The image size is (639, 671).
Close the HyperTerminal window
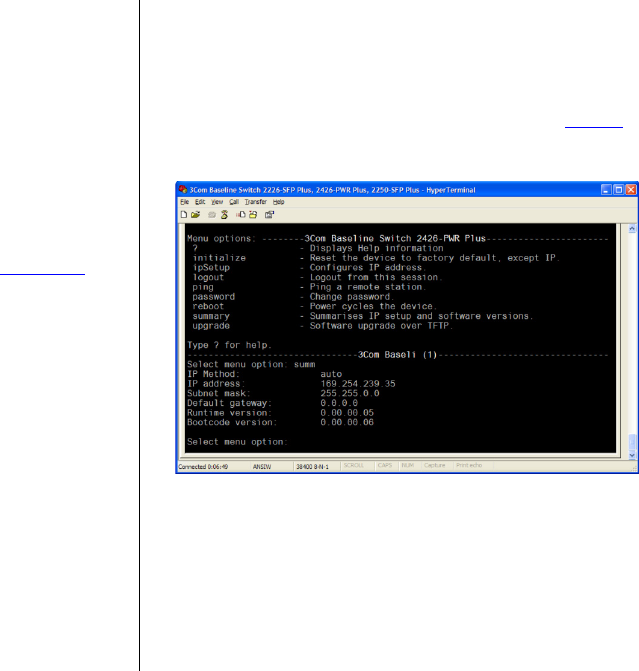click(631, 190)
